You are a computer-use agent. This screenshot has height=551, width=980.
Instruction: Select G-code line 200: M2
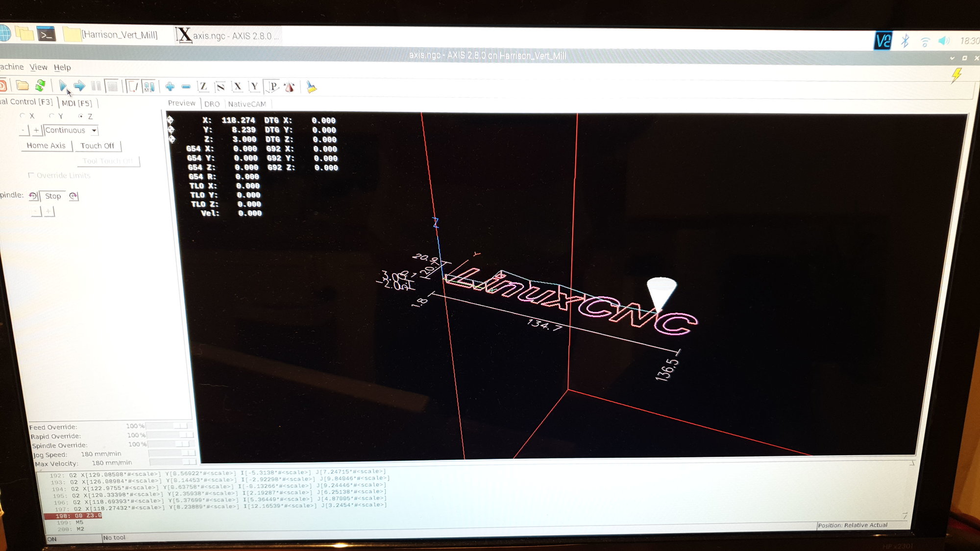pos(71,529)
